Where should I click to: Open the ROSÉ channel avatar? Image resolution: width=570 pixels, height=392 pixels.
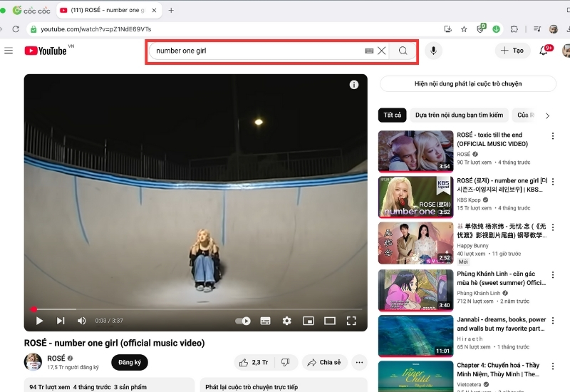tap(33, 362)
